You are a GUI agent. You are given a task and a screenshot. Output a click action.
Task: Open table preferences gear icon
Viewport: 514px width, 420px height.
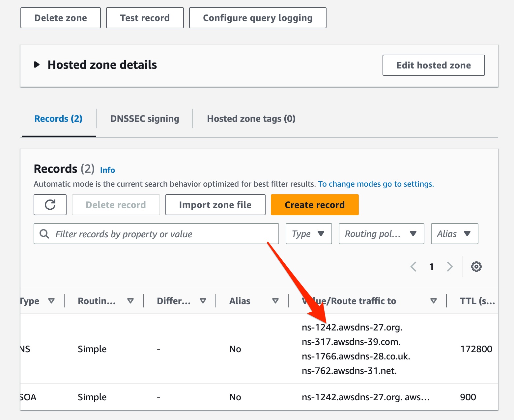[476, 267]
